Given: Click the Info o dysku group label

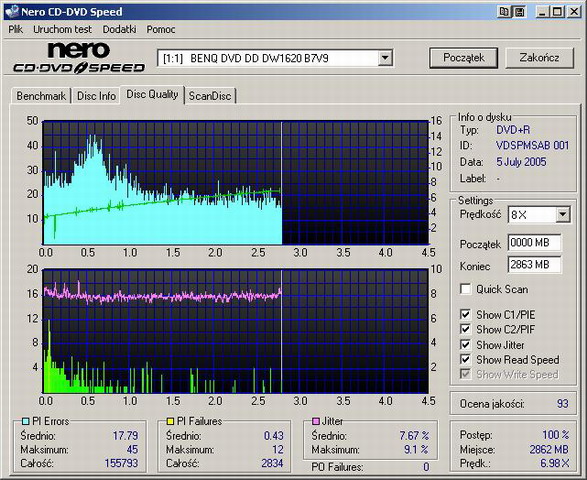Looking at the screenshot, I should click(484, 117).
